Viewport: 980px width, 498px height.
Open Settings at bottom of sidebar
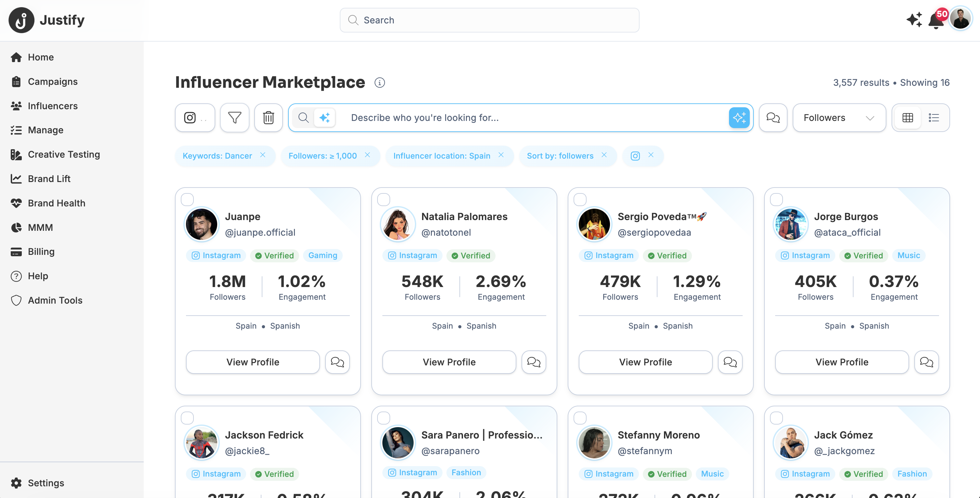46,482
